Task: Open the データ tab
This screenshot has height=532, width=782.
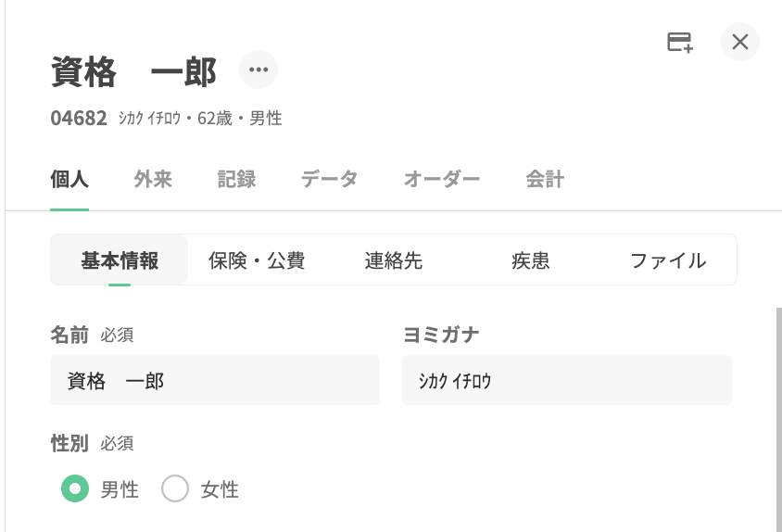Action: point(329,180)
